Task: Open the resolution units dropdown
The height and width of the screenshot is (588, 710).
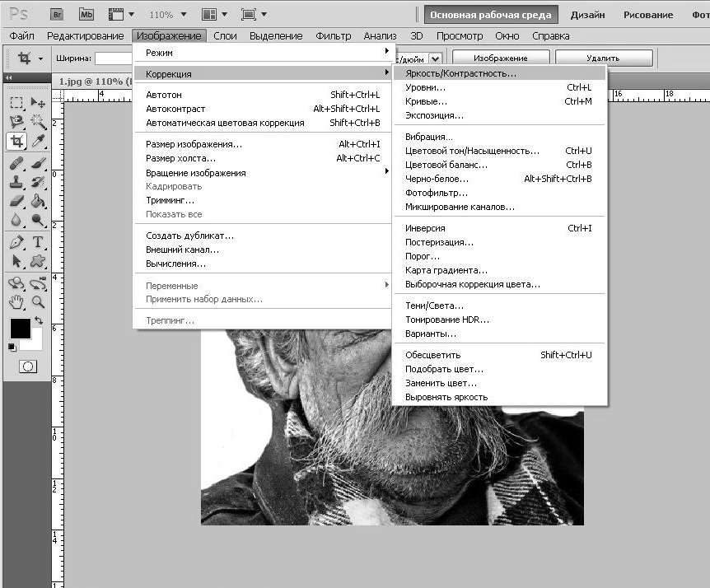Action: pos(435,58)
